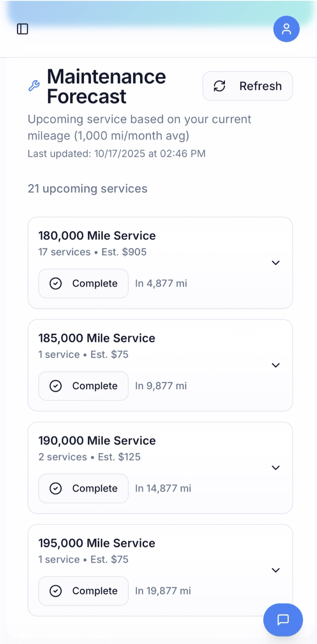Click checkmark icon for 195,000 Mile Service
The height and width of the screenshot is (644, 317).
pos(55,591)
